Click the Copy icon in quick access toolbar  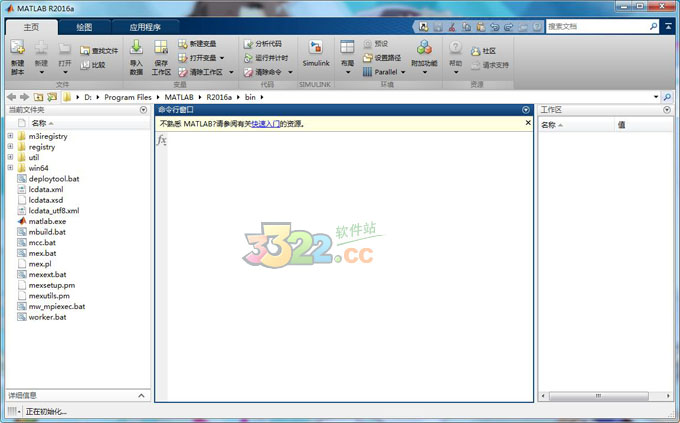[x=466, y=27]
